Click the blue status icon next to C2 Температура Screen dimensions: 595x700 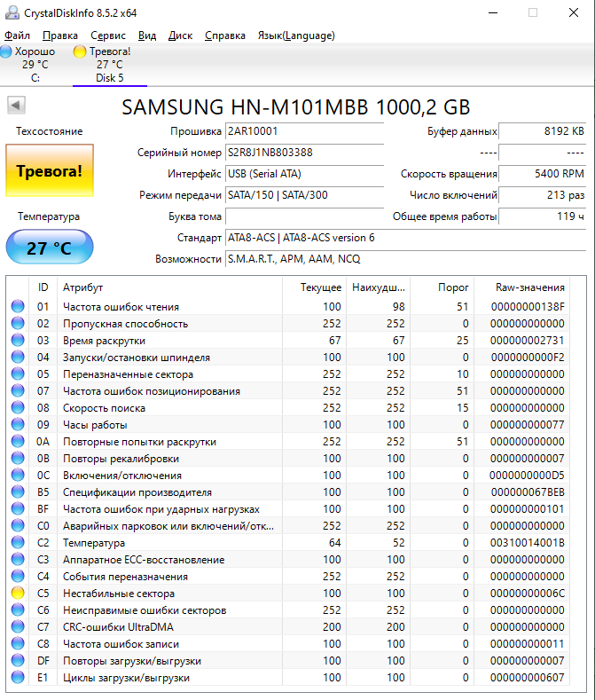(x=18, y=542)
